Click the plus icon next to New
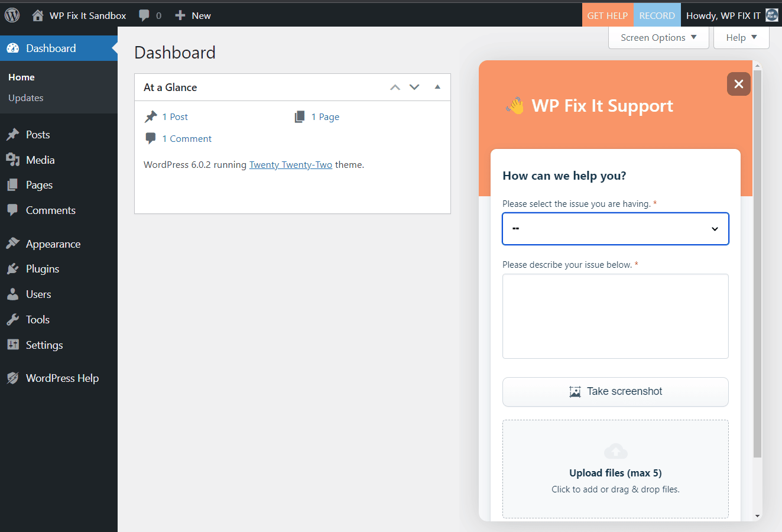 click(180, 15)
